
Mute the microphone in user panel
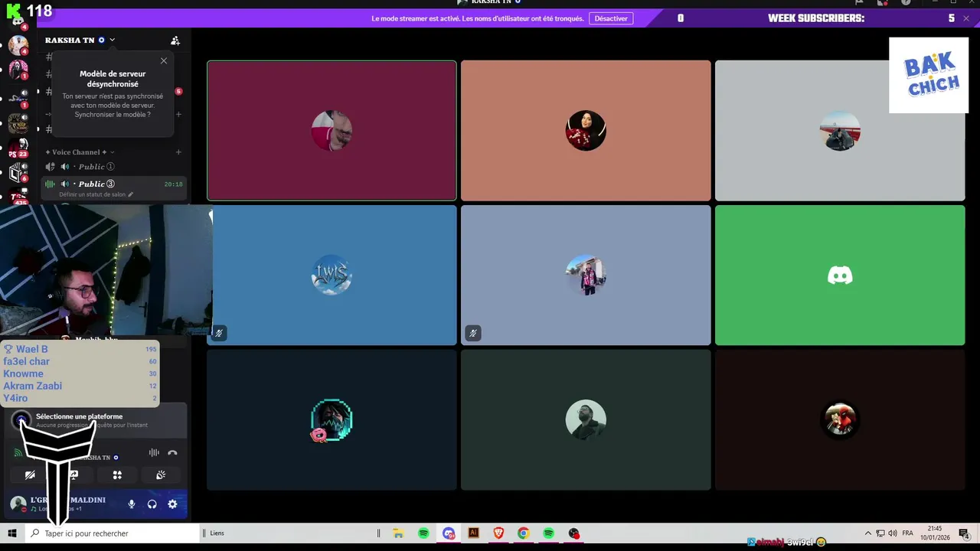132,504
